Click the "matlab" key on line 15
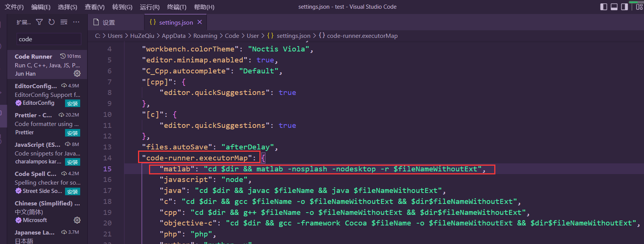Image resolution: width=644 pixels, height=244 pixels. tap(177, 169)
